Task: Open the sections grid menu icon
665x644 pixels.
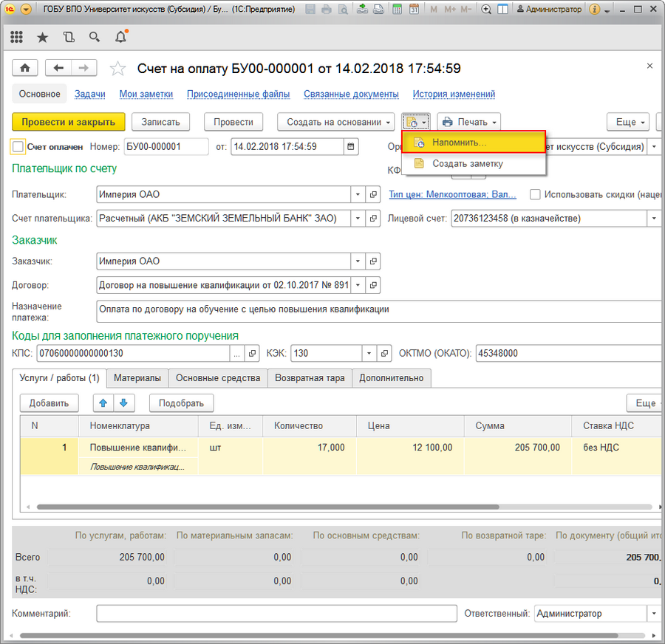Action: click(16, 37)
